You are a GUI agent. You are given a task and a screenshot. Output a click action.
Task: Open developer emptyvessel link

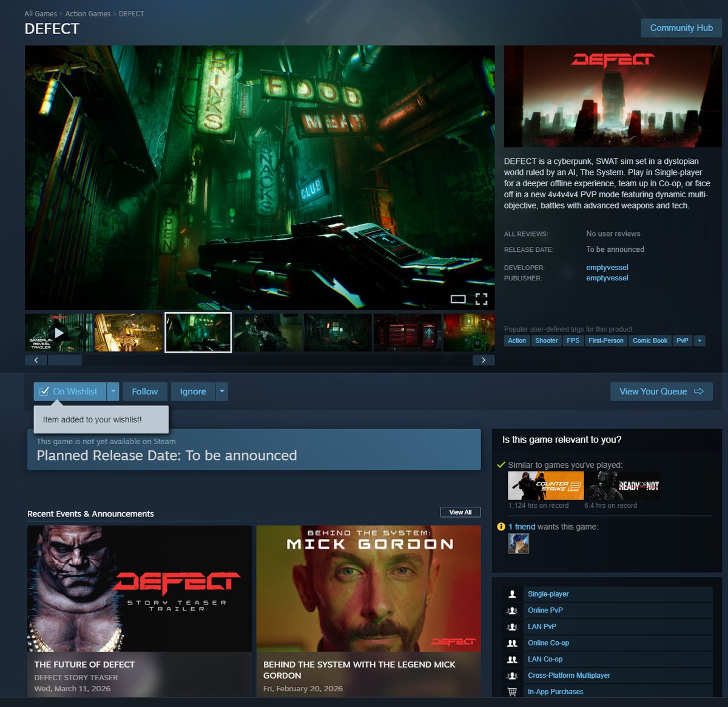coord(607,268)
